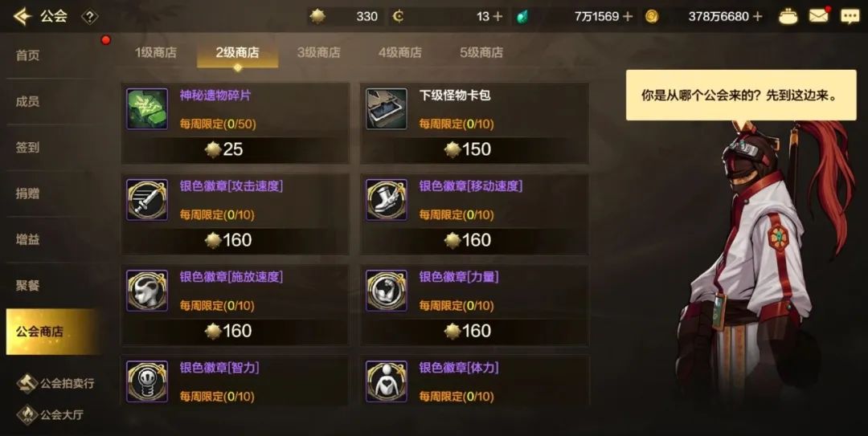The image size is (868, 436).
Task: Add gold using plus beside 378万6680
Action: (x=757, y=17)
